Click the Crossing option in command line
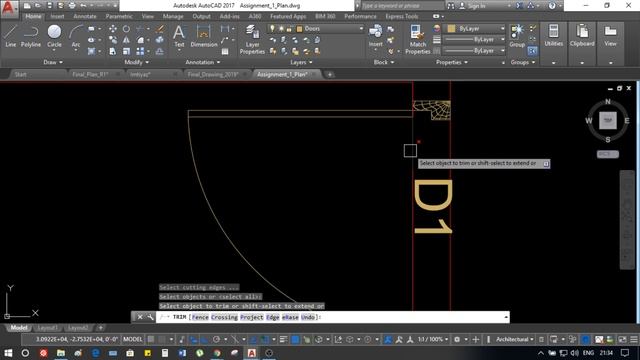The width and height of the screenshot is (640, 360). [224, 317]
